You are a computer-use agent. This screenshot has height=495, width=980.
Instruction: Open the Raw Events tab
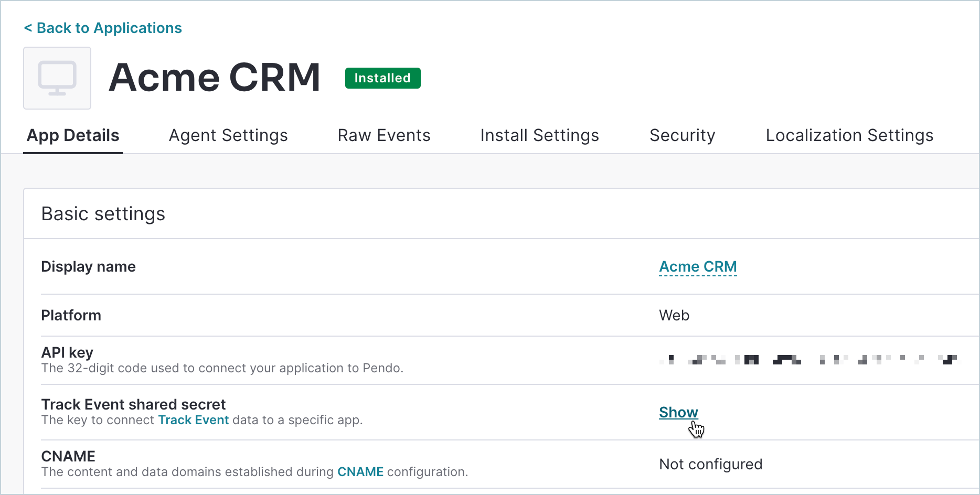tap(384, 136)
